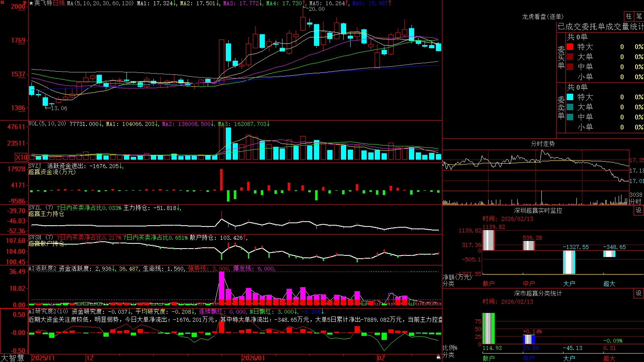
Task: Open 设 settings for 深市超赢分类统计
Action: coord(639,293)
